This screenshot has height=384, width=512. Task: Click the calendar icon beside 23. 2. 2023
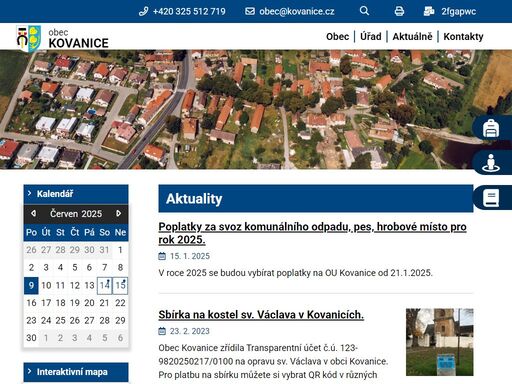tap(162, 331)
